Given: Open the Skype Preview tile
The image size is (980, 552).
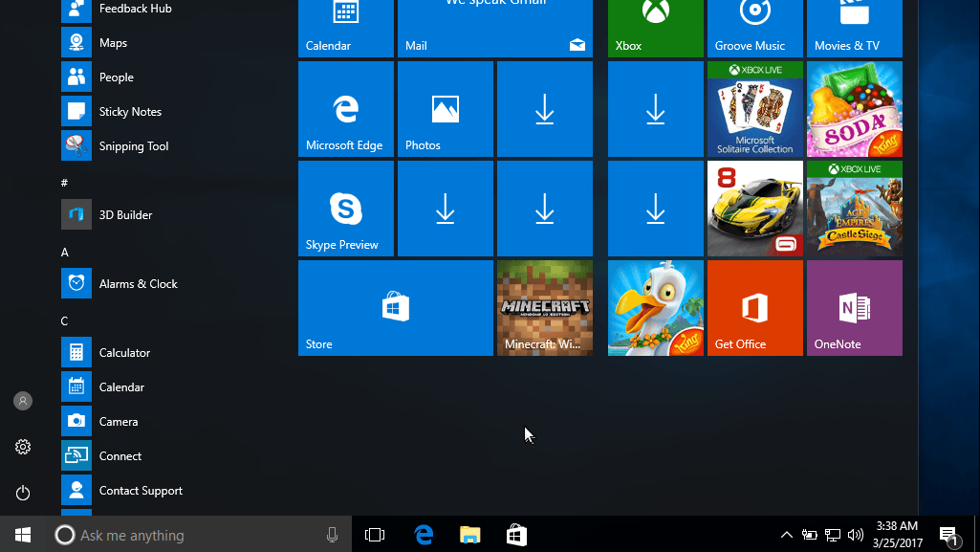Looking at the screenshot, I should pyautogui.click(x=345, y=209).
